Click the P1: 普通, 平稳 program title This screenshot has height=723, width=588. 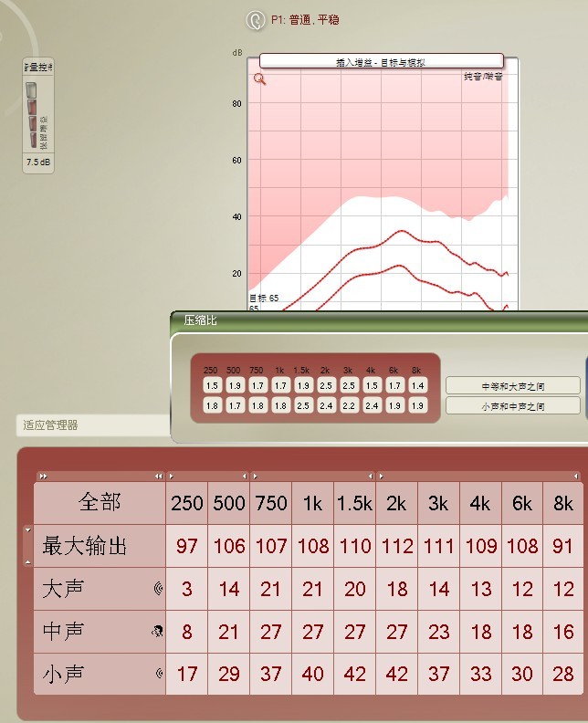[x=305, y=20]
